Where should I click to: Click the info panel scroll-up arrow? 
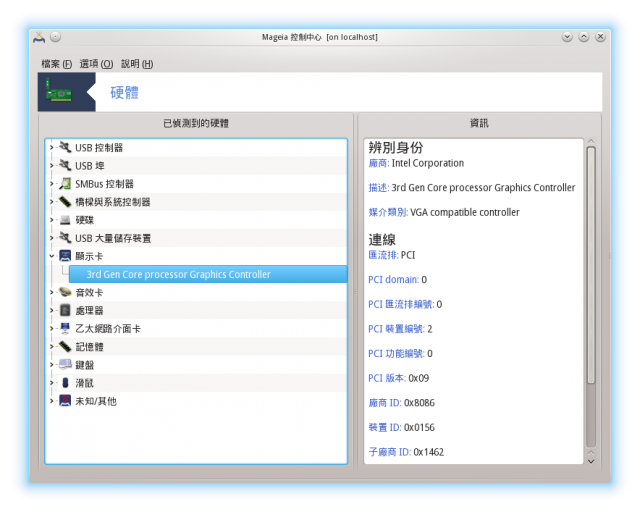(591, 141)
